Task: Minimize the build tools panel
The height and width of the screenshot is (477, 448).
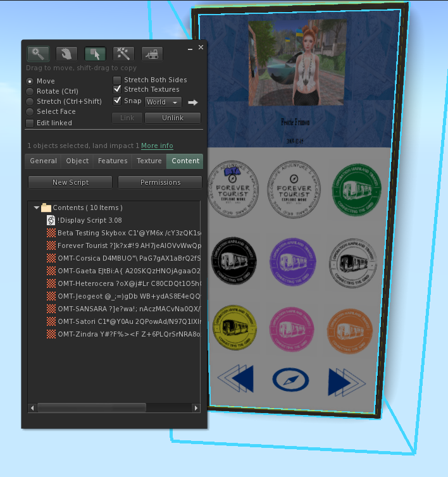Action: point(190,49)
